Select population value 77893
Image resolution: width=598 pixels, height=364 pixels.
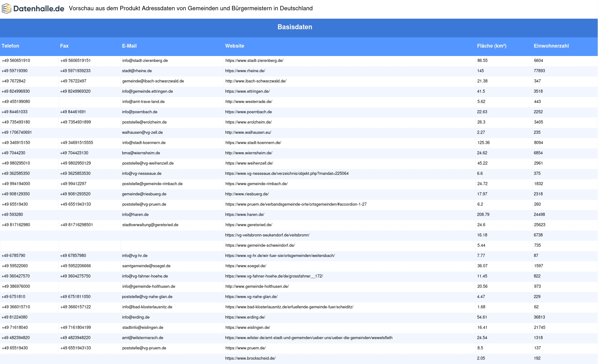click(539, 71)
